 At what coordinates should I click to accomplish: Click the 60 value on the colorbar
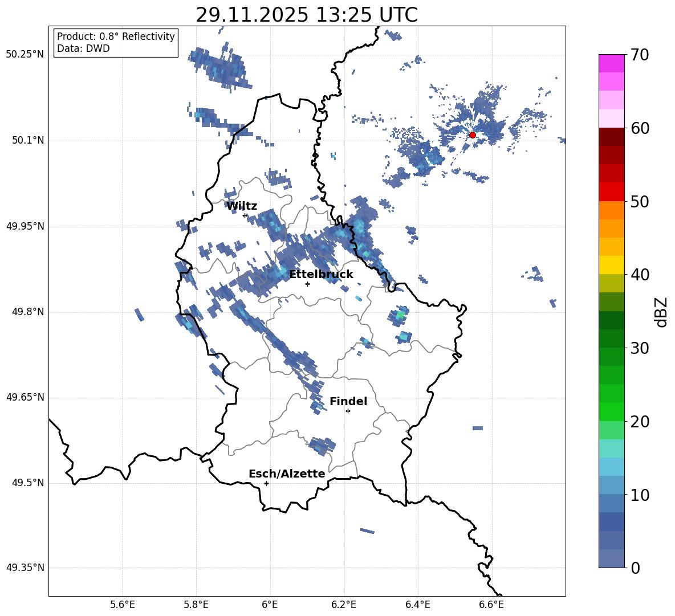[x=640, y=128]
